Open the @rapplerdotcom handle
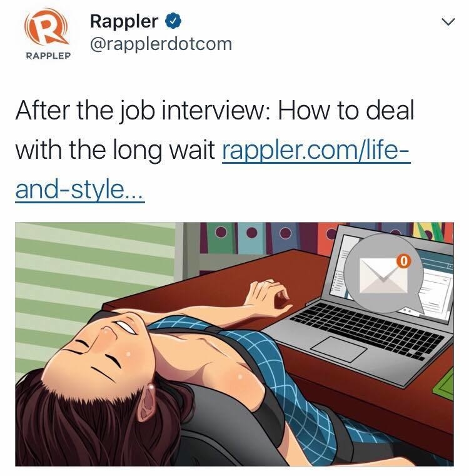 (x=161, y=44)
